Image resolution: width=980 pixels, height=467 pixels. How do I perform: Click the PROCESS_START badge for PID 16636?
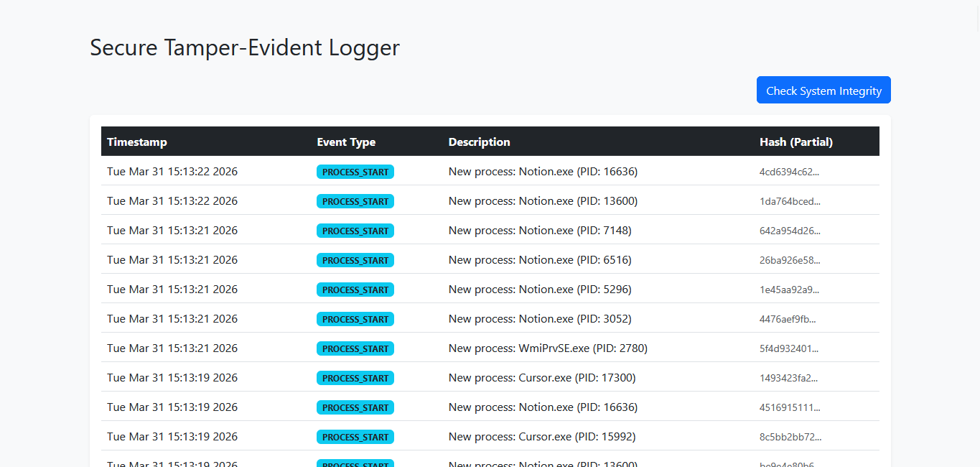(355, 172)
